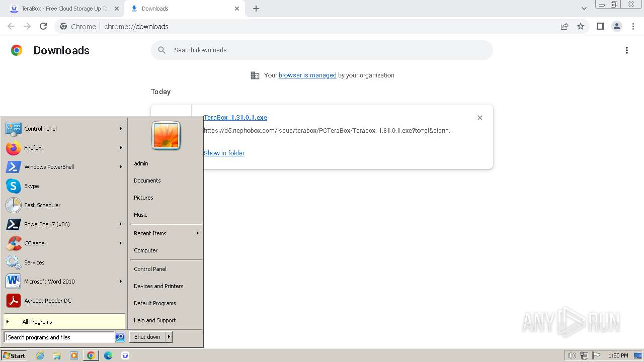Open Music from Start menu

pyautogui.click(x=166, y=215)
